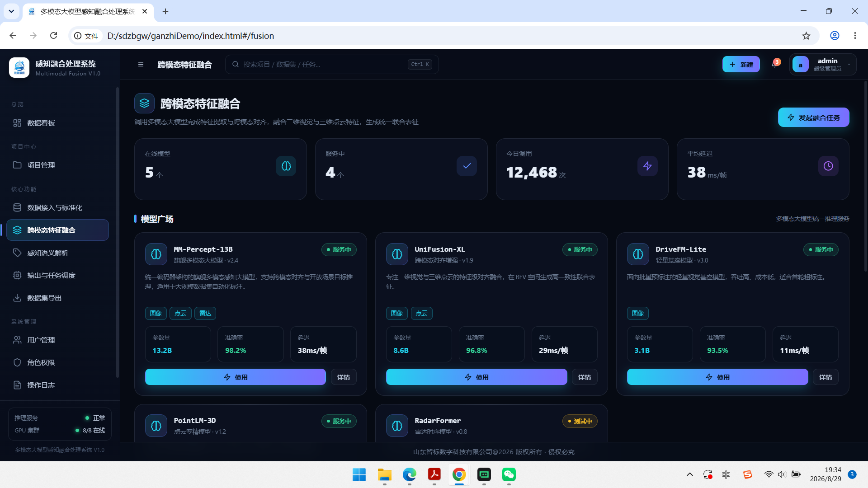Focus the 搜索项目/数据集/任务 search box
The height and width of the screenshot is (488, 868).
(x=331, y=65)
